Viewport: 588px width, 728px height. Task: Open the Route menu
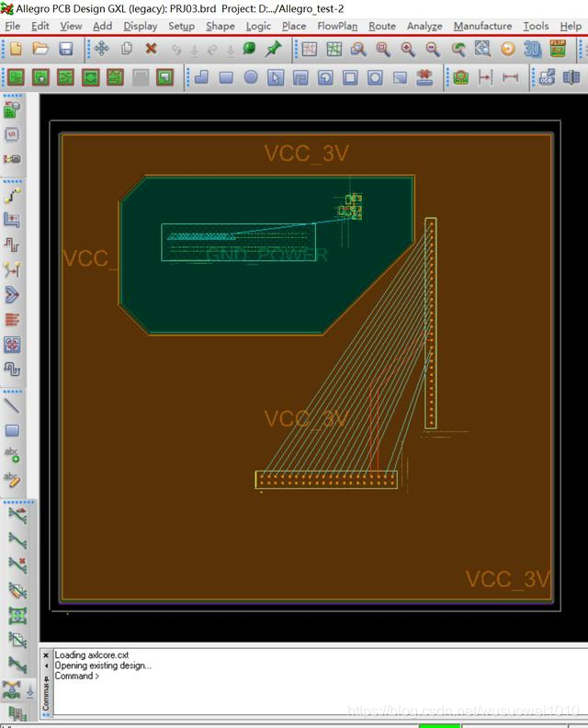pos(381,26)
